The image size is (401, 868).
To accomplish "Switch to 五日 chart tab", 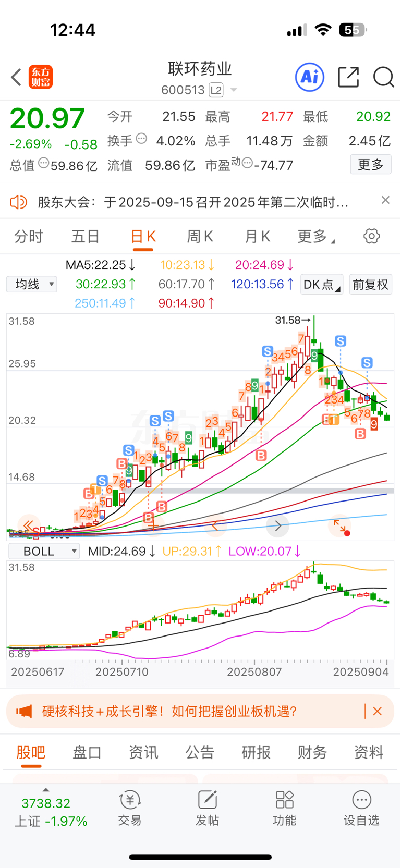I will (x=86, y=237).
